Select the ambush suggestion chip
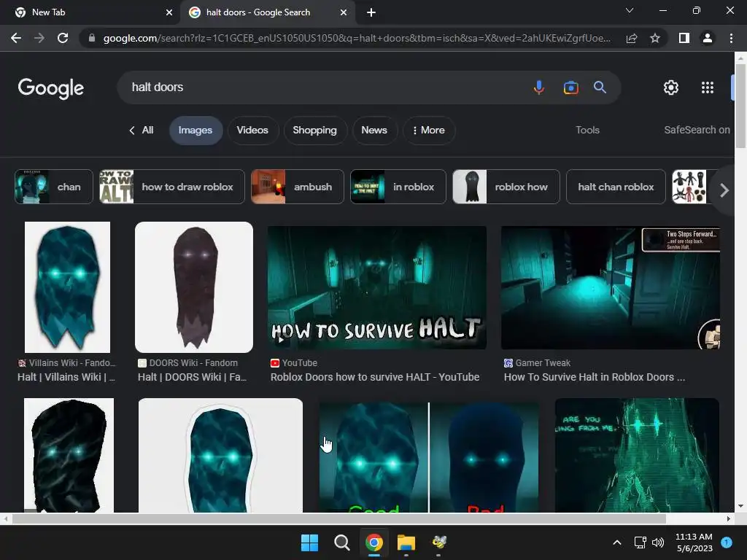Screen dimensions: 747x560 [298, 187]
